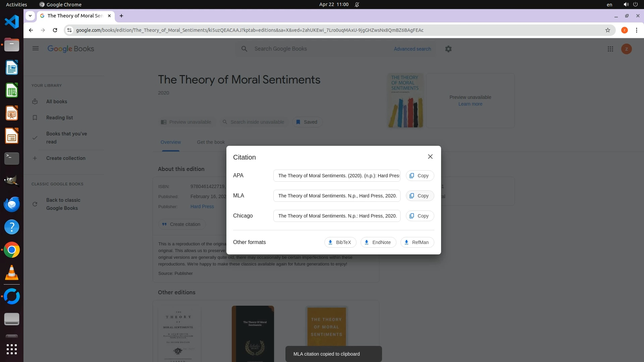Download the RefMan citation file
This screenshot has width=644, height=362.
pyautogui.click(x=417, y=242)
